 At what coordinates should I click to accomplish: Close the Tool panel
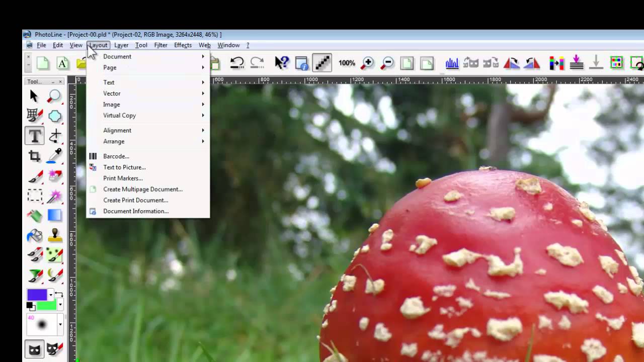coord(60,81)
